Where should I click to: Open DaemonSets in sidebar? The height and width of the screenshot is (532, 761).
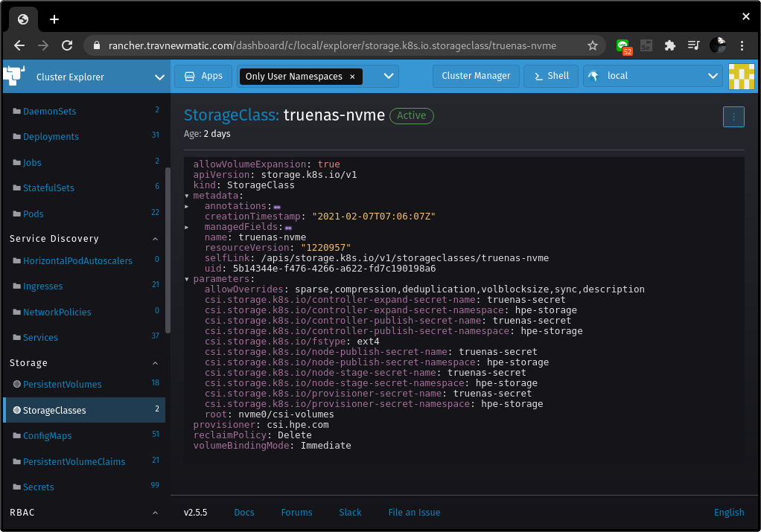(49, 111)
